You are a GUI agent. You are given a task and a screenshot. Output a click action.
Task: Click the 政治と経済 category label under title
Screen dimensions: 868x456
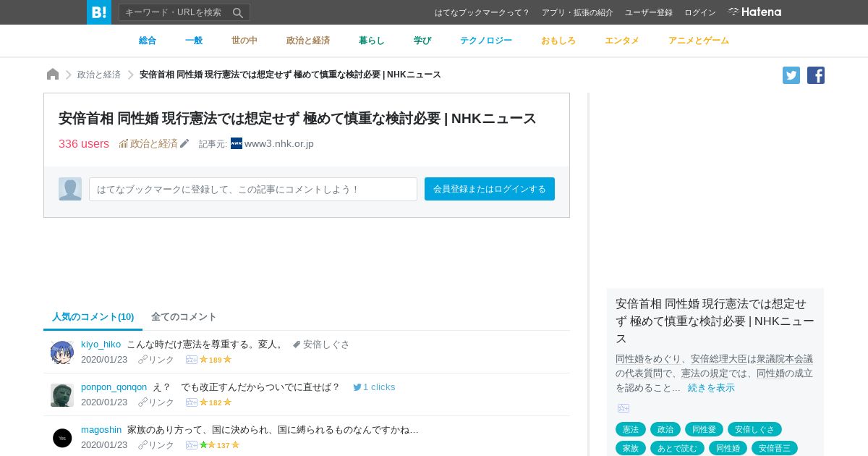coord(153,143)
